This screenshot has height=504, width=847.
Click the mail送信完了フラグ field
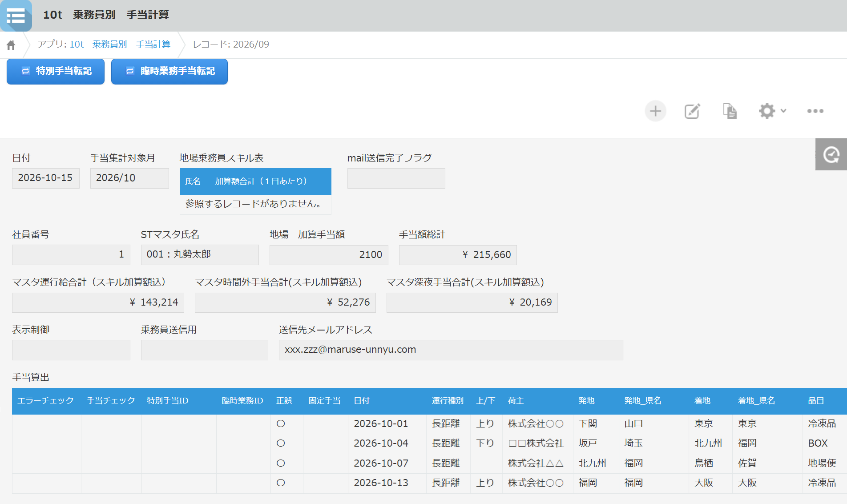(396, 178)
